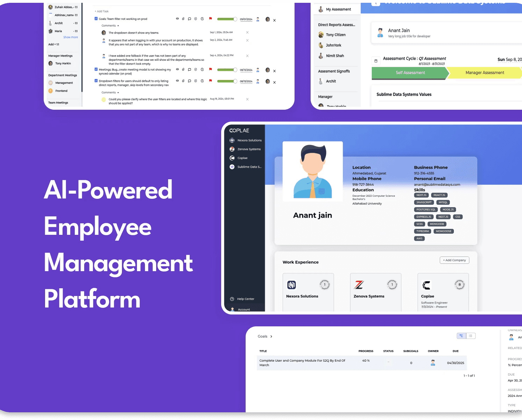Open the Help Center
Screen dimensions: 522x420
click(242, 299)
